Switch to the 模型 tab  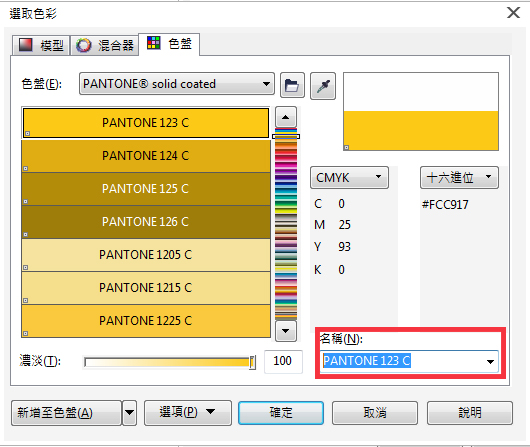pyautogui.click(x=41, y=45)
